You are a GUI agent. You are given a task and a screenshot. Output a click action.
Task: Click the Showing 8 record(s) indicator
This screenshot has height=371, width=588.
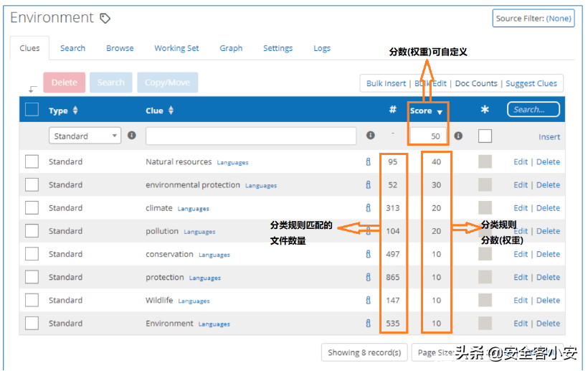(364, 352)
